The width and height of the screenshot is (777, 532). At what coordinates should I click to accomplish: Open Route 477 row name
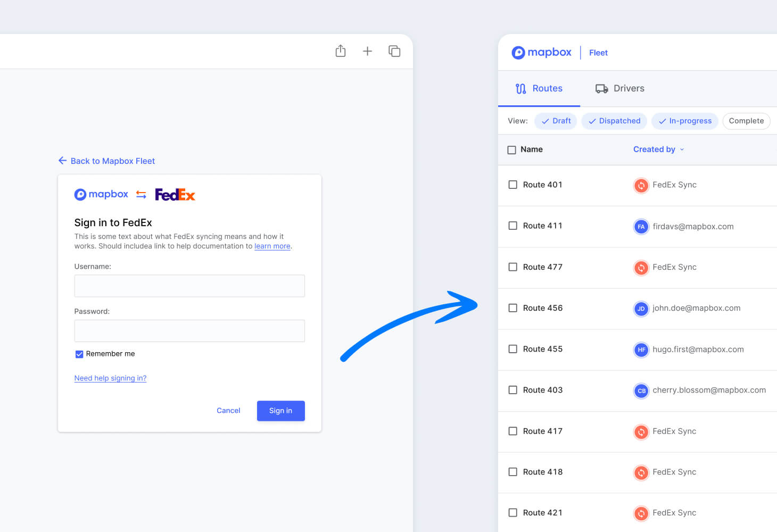(543, 267)
